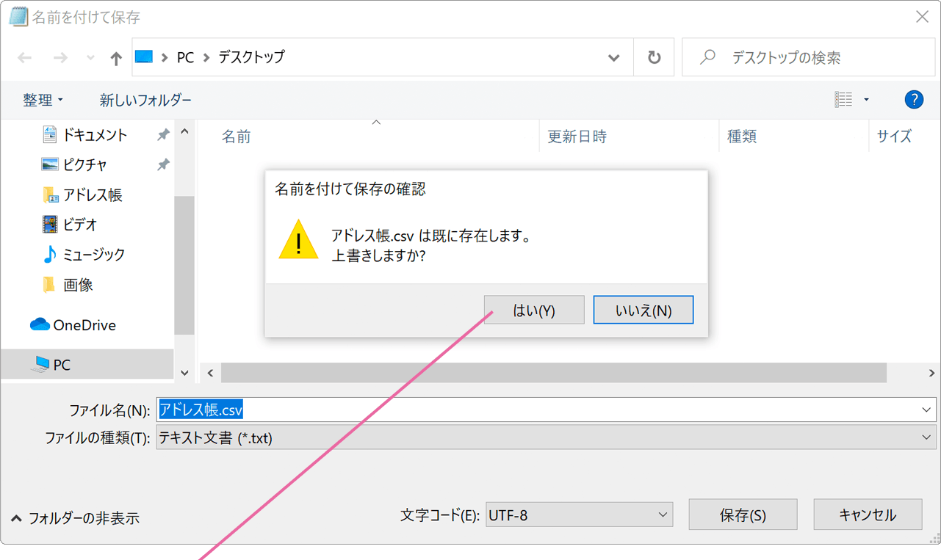Click the ファイル名 input field
The image size is (941, 560).
(x=547, y=410)
